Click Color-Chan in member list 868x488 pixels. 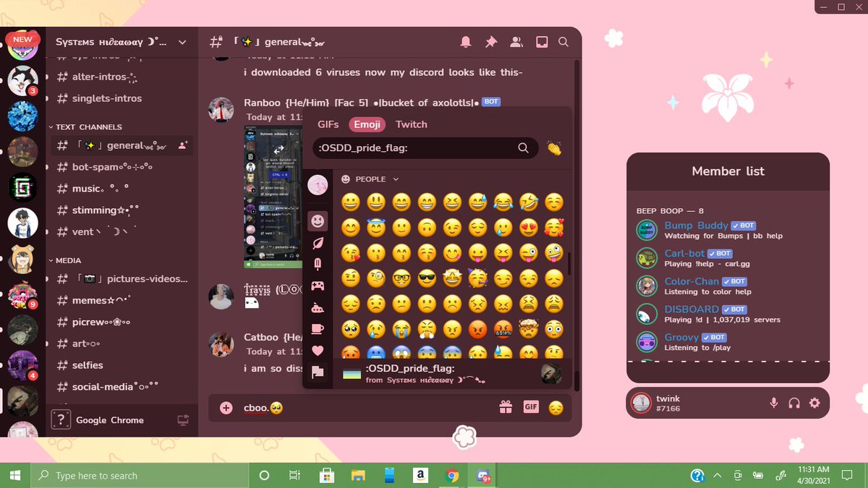pyautogui.click(x=728, y=286)
